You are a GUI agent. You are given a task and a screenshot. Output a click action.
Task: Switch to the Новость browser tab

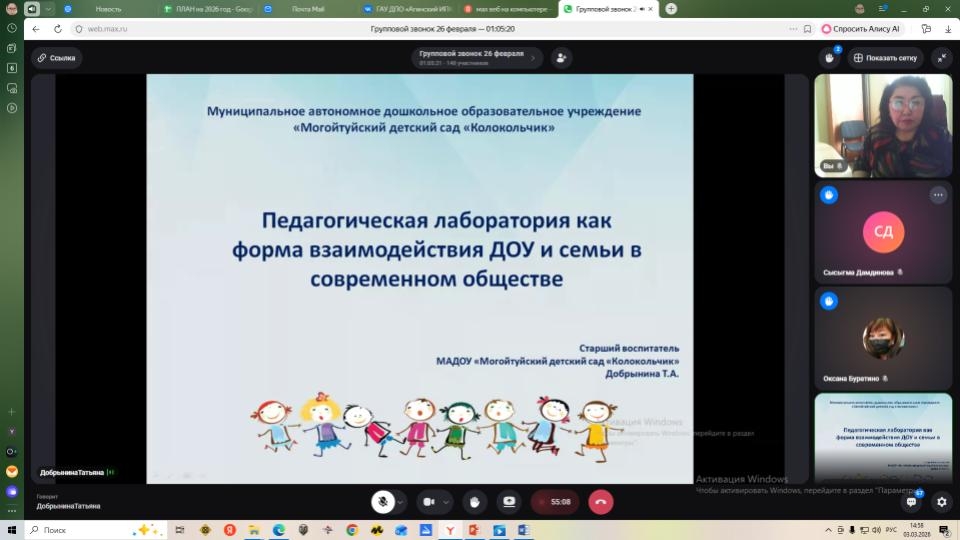(x=108, y=9)
